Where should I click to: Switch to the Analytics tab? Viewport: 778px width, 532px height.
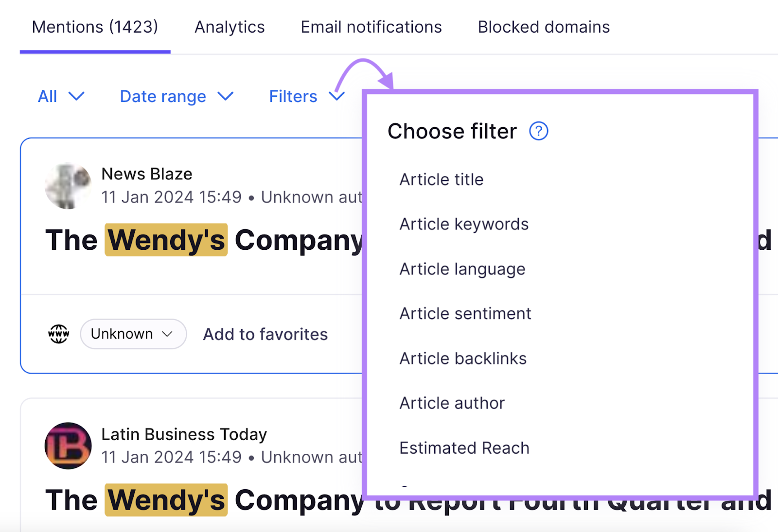229,27
